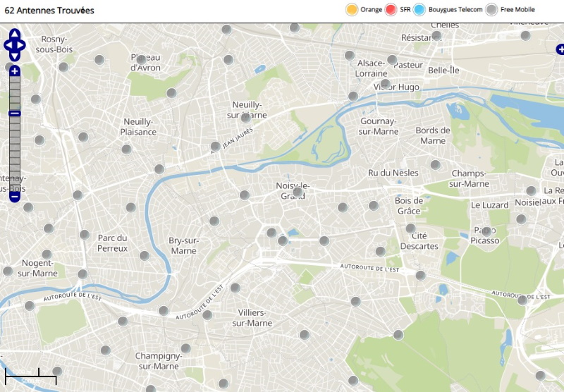Pan the map down with arrow control
Viewport: 564px width, 392px height.
15,56
